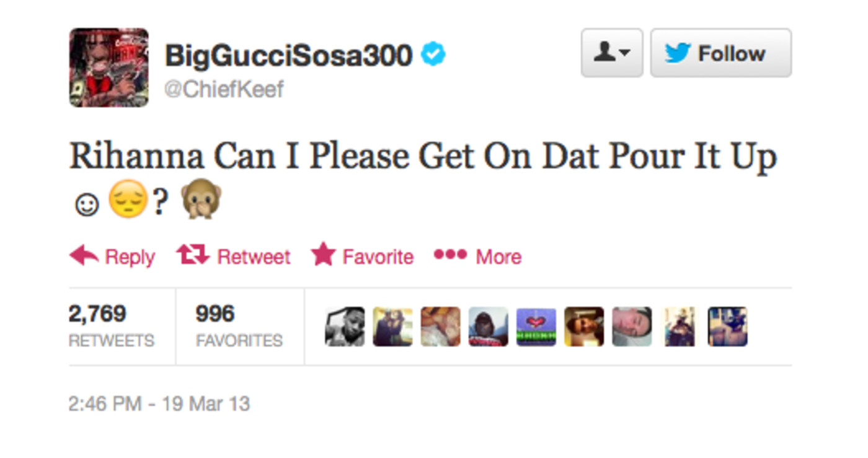Click the Retweet arrows icon
868x458 pixels.
point(193,254)
